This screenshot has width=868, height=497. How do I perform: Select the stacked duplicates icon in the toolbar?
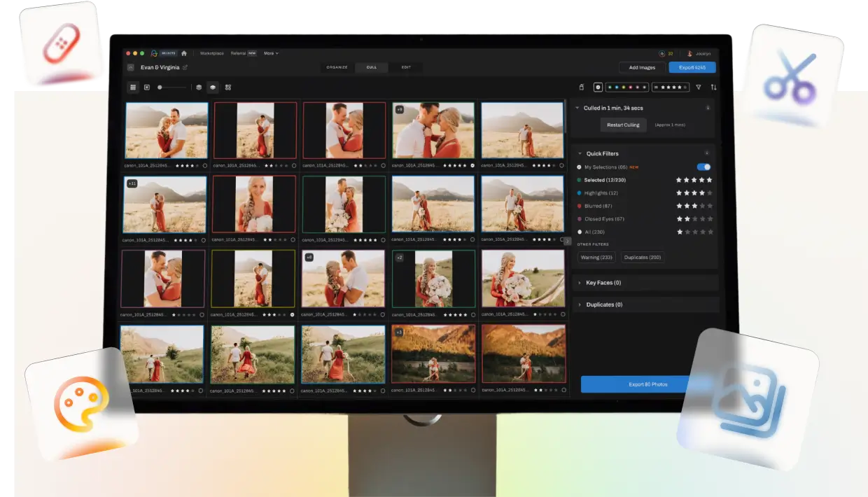click(x=213, y=87)
